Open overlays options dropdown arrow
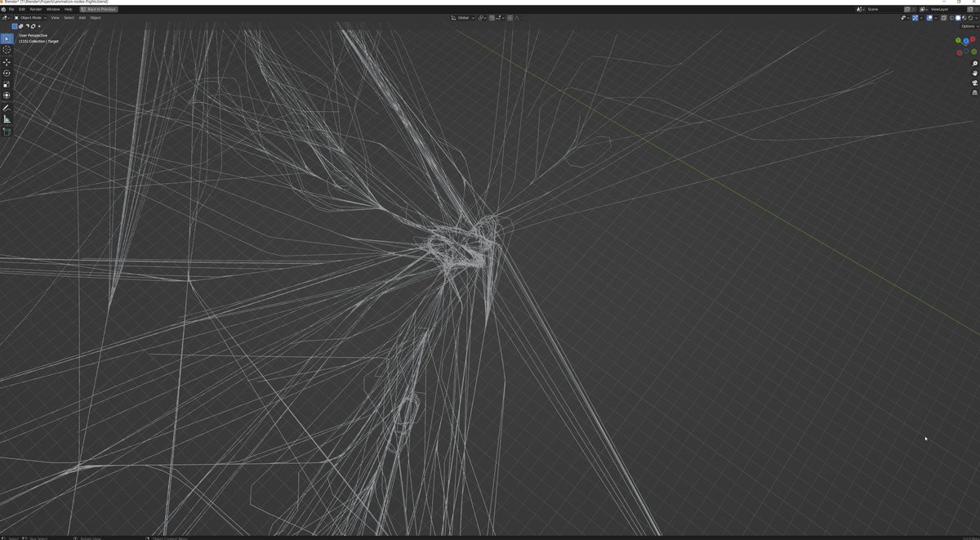This screenshot has height=540, width=980. coord(936,18)
